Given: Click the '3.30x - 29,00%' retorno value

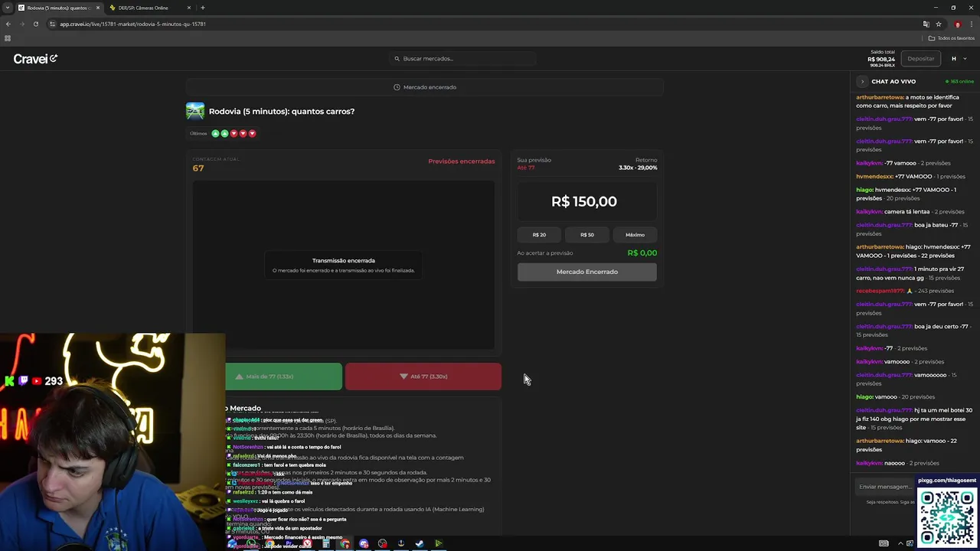Looking at the screenshot, I should (x=638, y=168).
